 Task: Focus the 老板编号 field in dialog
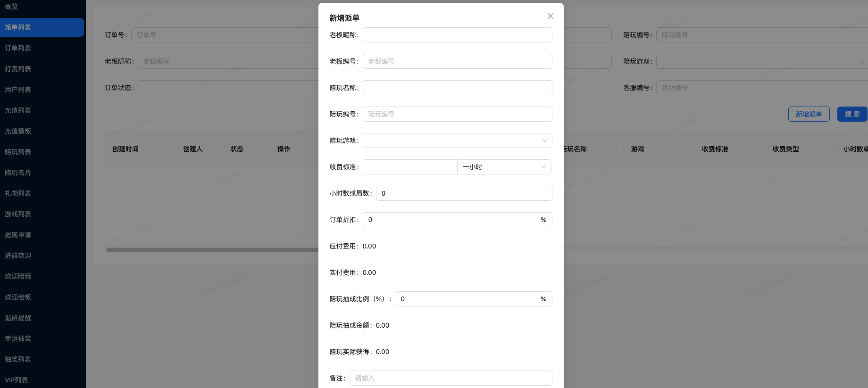click(457, 61)
